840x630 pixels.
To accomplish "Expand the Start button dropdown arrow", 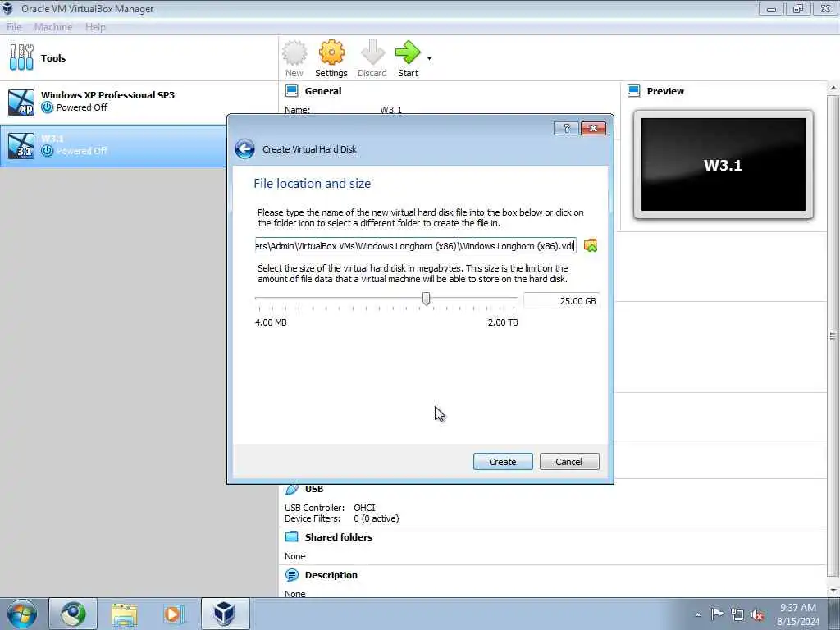I will pyautogui.click(x=430, y=58).
